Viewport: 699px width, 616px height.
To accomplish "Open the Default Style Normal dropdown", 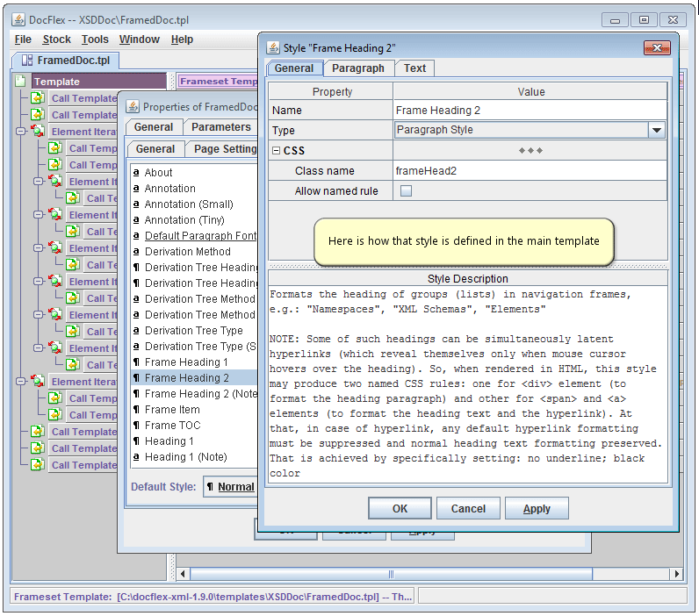I will click(230, 487).
